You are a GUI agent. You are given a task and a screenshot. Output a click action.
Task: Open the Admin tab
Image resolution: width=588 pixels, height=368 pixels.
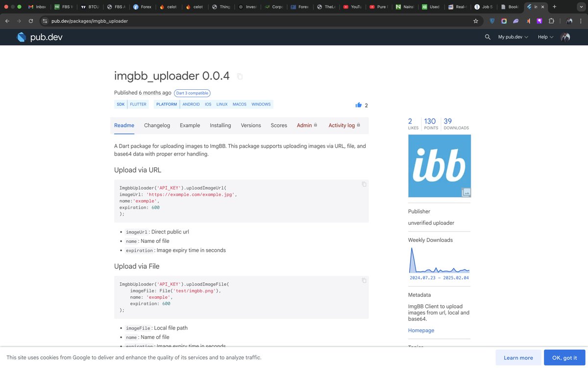(x=307, y=126)
